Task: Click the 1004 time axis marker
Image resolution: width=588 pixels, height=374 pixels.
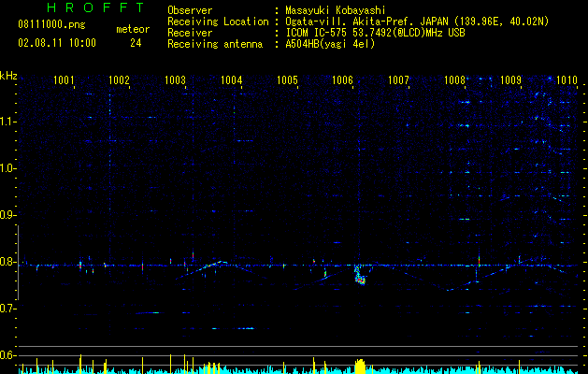Action: click(x=232, y=79)
